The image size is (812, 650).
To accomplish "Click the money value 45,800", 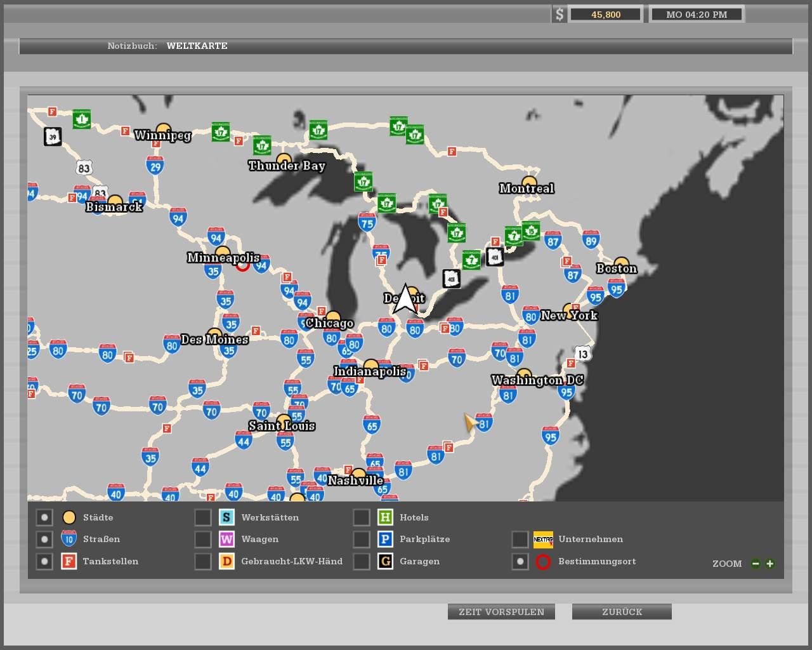I will point(606,15).
